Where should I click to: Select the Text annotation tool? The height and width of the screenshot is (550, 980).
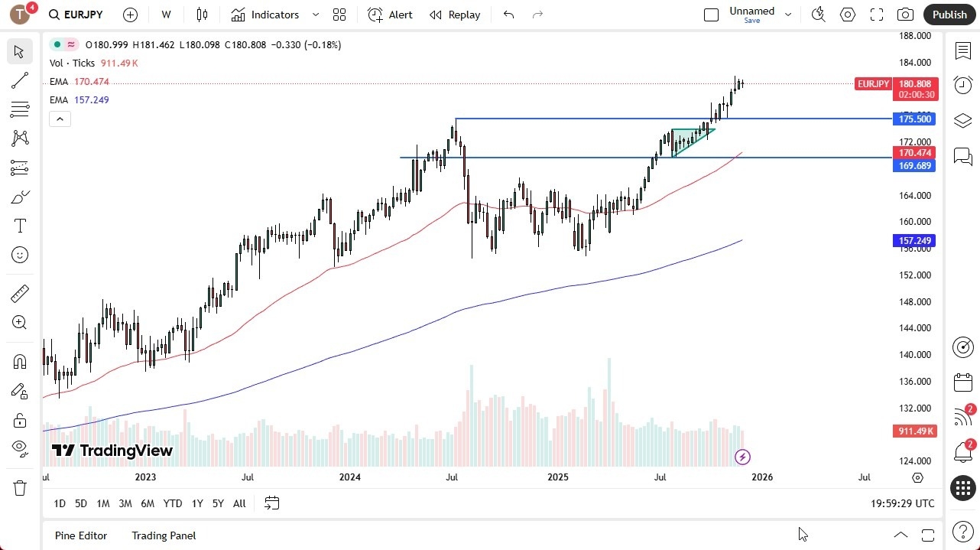20,225
